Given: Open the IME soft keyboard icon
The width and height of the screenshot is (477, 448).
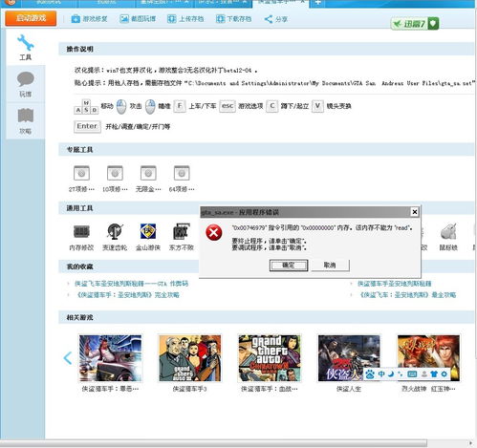Looking at the screenshot, I should point(412,374).
